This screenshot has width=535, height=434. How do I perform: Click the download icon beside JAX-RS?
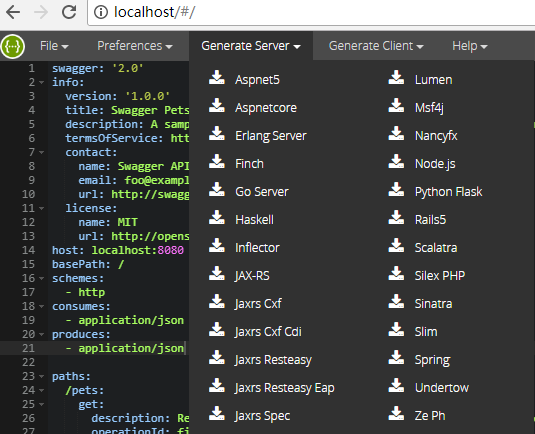click(x=217, y=273)
